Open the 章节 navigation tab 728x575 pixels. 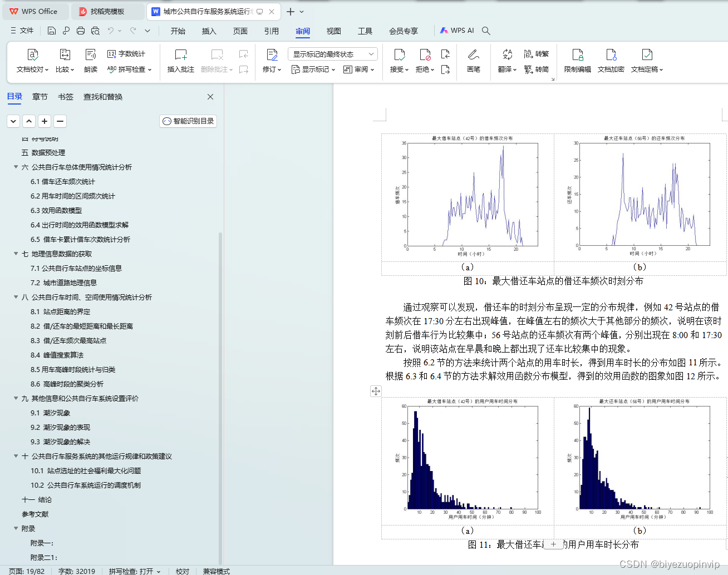click(x=40, y=97)
